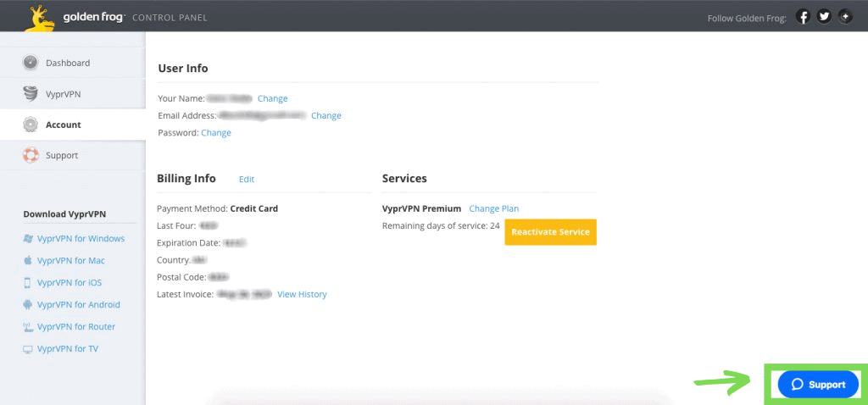
Task: Click "Remaining days of service: 24" text
Action: click(441, 225)
